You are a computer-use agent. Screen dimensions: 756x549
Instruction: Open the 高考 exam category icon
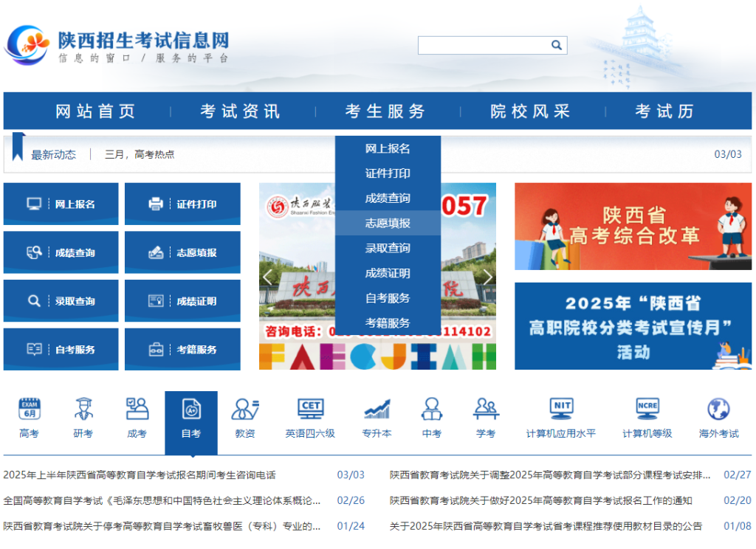click(30, 410)
